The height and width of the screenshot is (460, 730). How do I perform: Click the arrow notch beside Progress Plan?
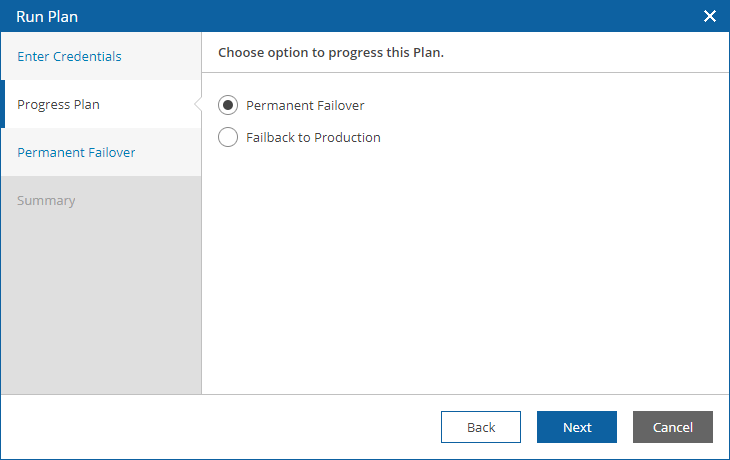click(198, 104)
